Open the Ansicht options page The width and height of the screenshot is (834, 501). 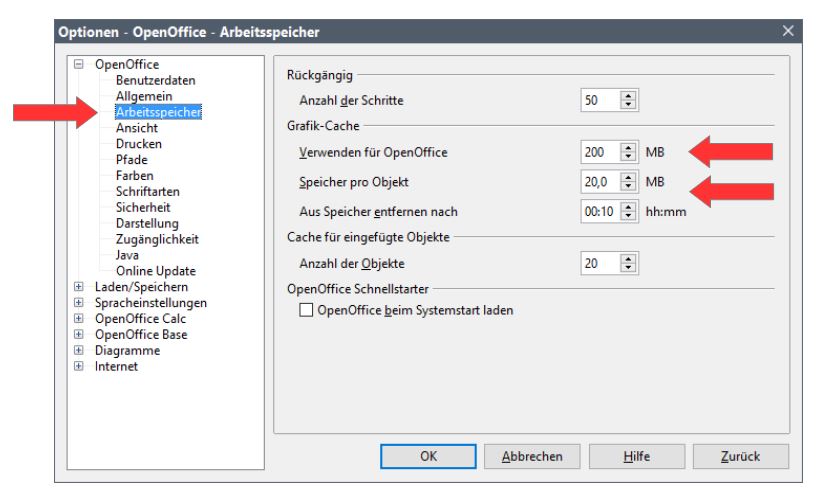click(137, 128)
